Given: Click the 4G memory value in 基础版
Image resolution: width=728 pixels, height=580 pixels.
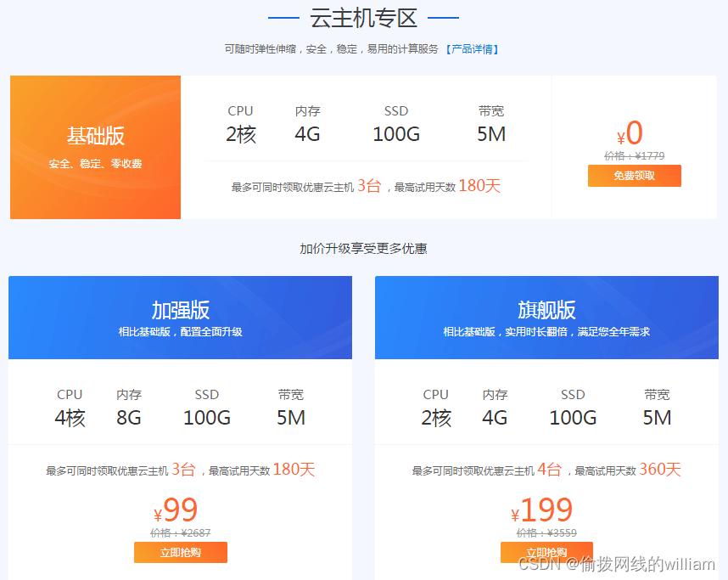Looking at the screenshot, I should (307, 134).
